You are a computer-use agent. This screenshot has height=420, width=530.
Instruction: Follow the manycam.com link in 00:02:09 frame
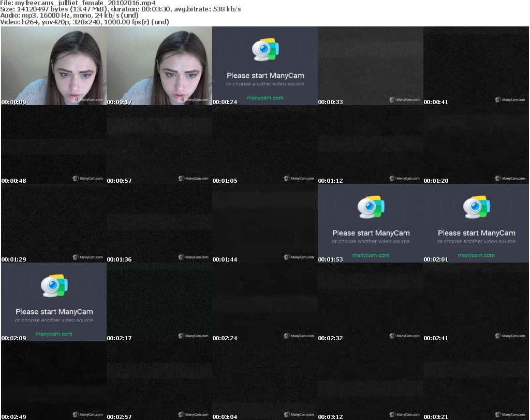pos(54,334)
